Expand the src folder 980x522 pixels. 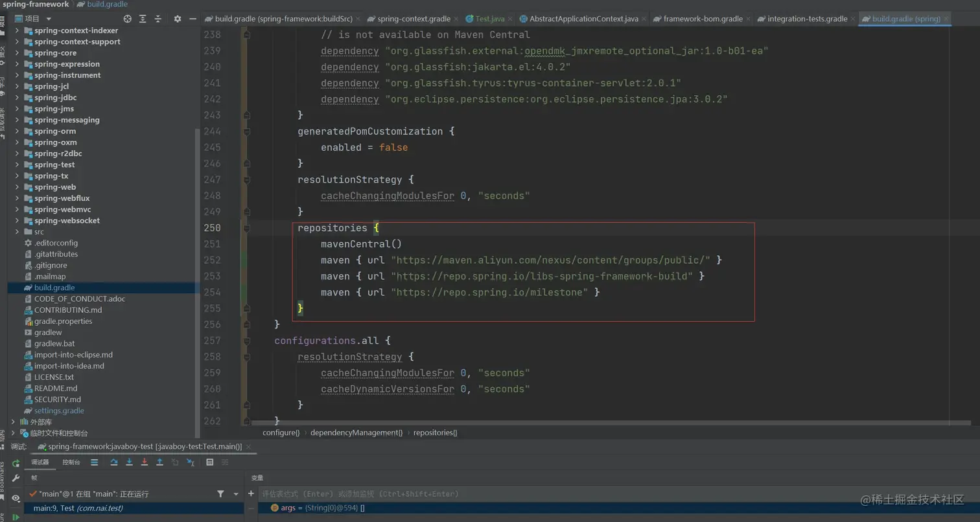pyautogui.click(x=17, y=232)
